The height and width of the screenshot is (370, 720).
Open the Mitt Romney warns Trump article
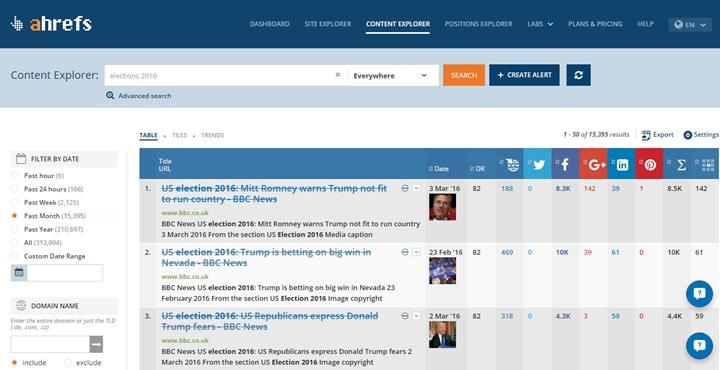pyautogui.click(x=274, y=194)
